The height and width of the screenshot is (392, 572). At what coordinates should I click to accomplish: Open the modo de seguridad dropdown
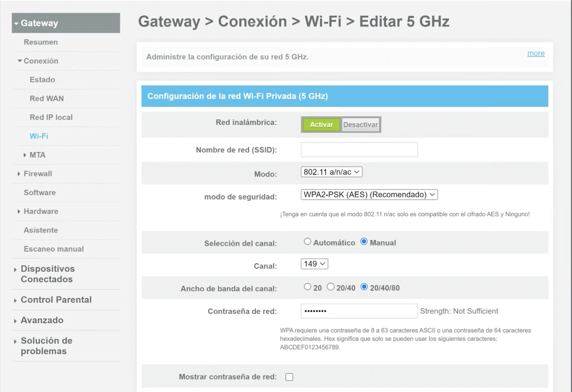(369, 195)
